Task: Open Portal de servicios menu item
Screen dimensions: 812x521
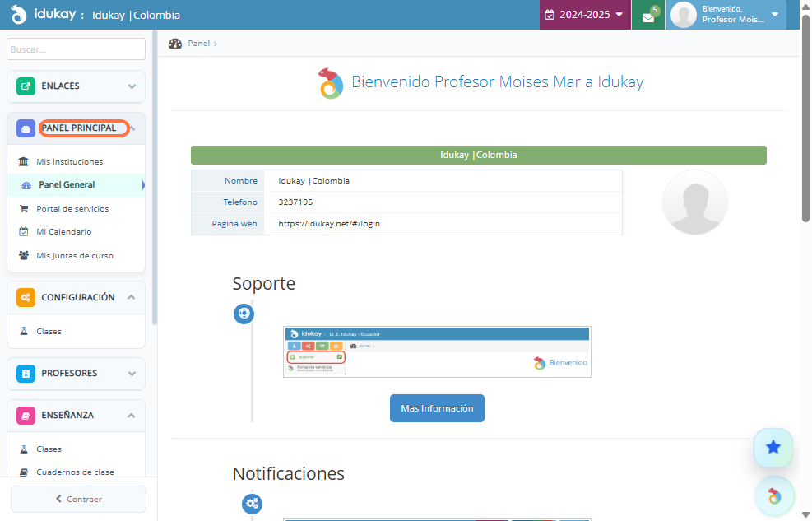Action: [x=77, y=209]
